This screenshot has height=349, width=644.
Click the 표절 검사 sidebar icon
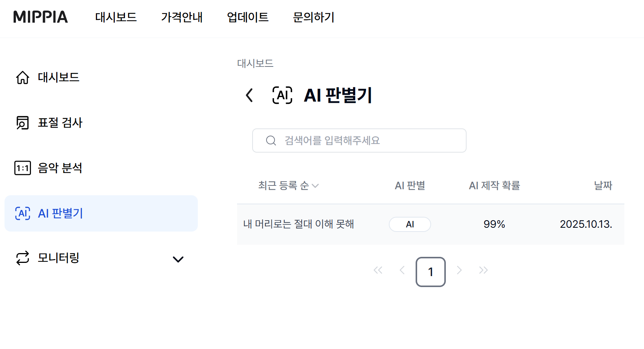(23, 123)
